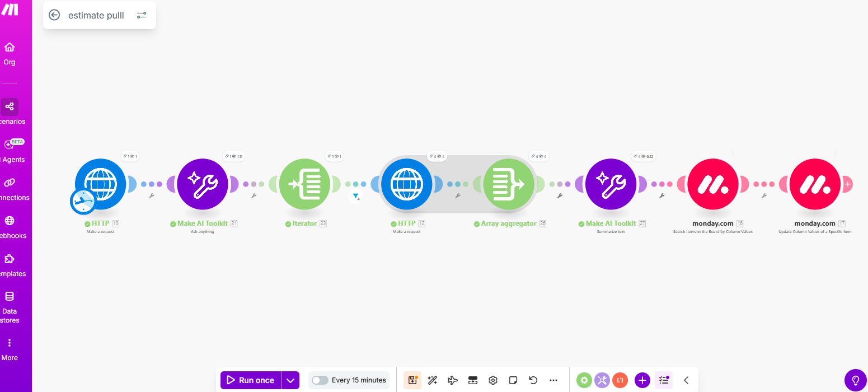
Task: Open the monday.com Search Items module
Action: coord(713,184)
